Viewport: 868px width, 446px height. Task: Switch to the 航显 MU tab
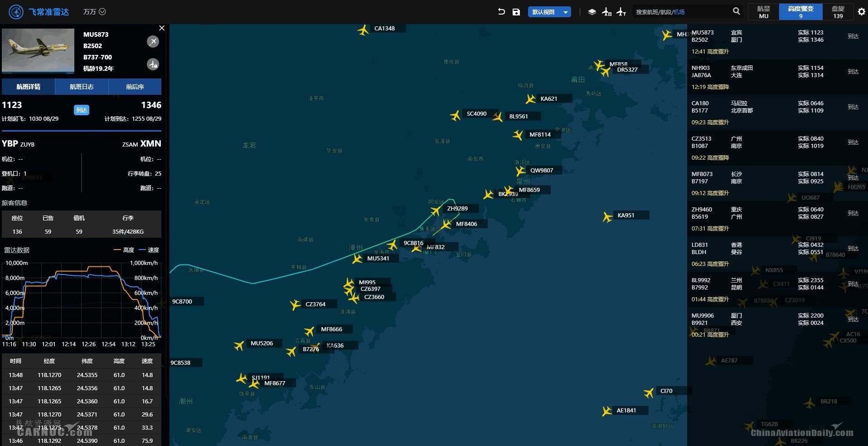point(764,12)
